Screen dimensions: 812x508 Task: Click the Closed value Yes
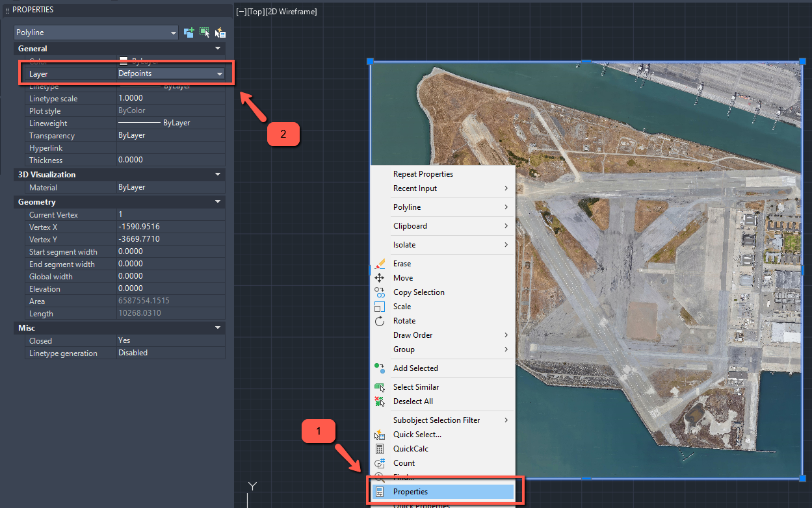(171, 341)
